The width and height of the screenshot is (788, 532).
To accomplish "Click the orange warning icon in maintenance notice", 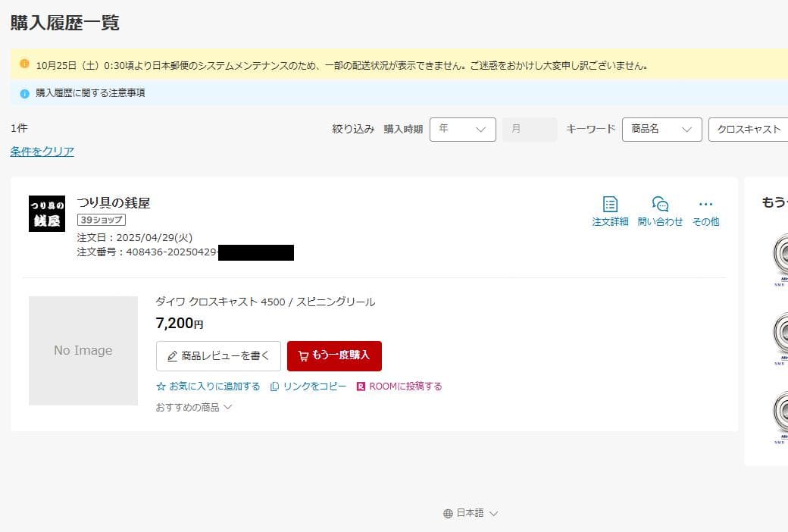I will click(24, 64).
